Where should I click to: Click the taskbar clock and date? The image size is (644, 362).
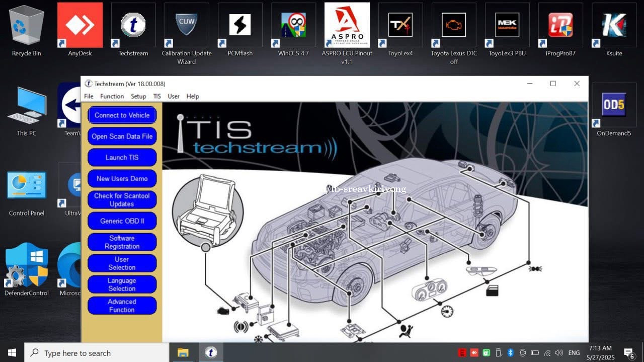600,353
